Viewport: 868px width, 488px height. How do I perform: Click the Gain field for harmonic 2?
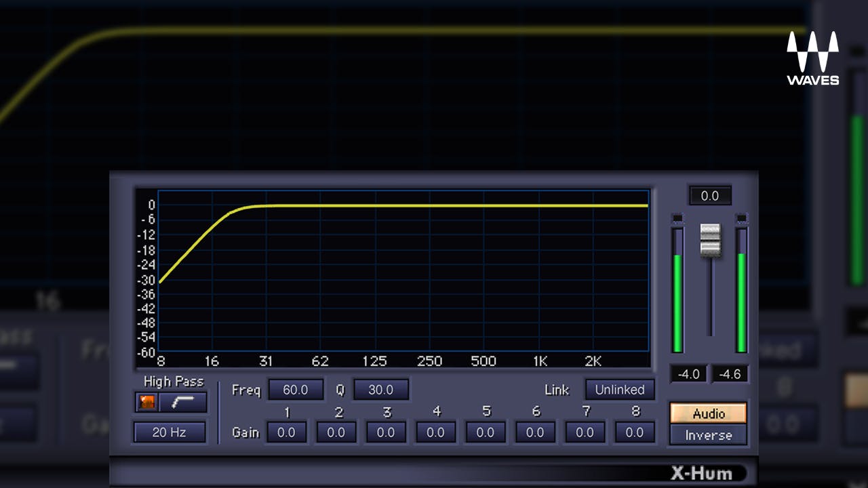(x=336, y=432)
